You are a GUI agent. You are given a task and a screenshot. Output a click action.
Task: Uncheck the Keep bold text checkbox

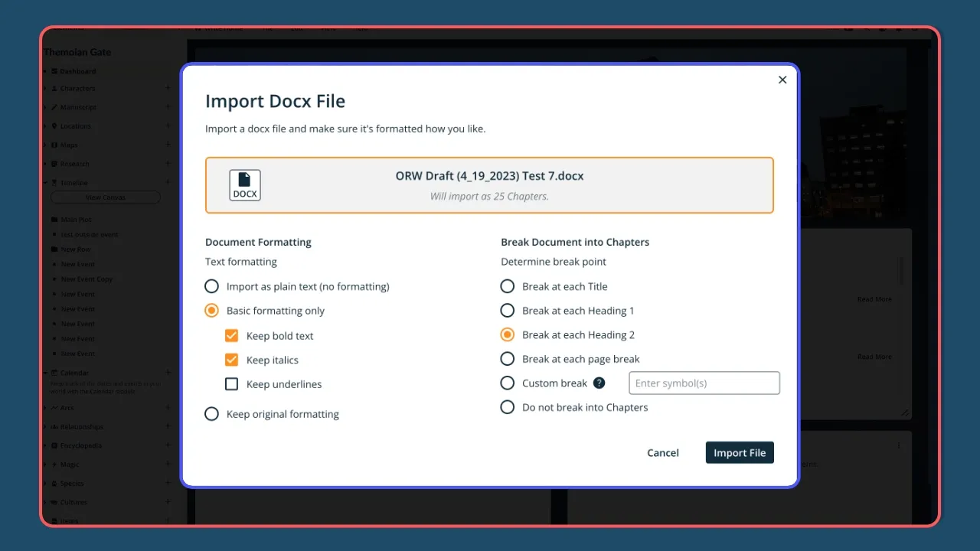coord(231,335)
